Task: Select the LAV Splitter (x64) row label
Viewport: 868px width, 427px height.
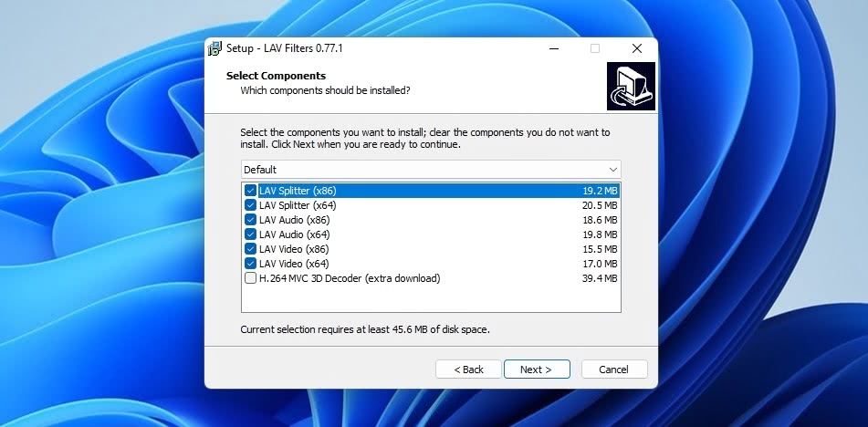Action: click(x=298, y=205)
